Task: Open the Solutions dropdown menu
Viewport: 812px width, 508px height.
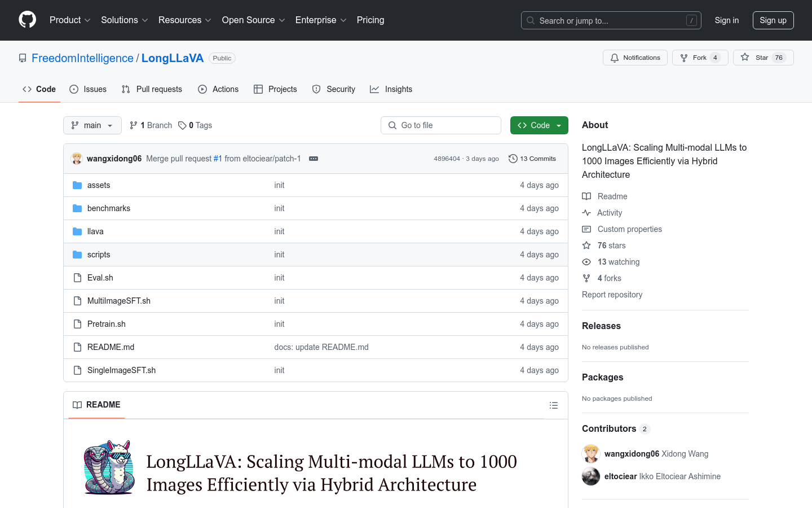Action: click(125, 20)
